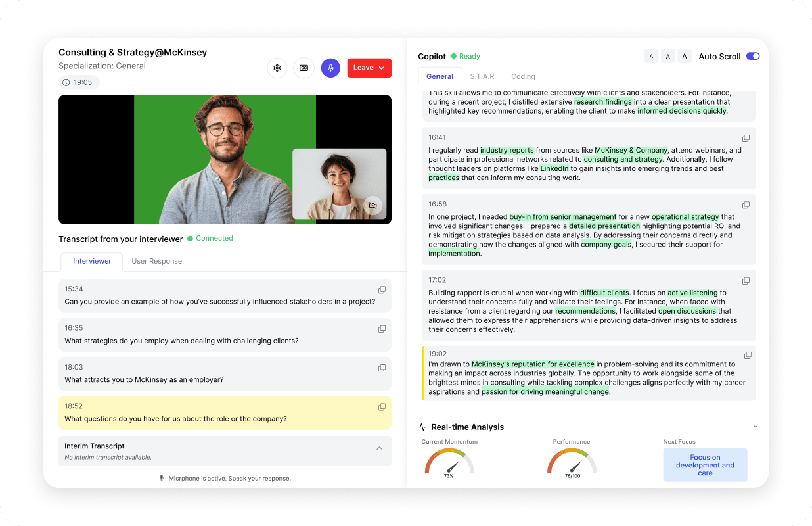This screenshot has width=812, height=526.
Task: Copy the 19:02 copilot answer
Action: pos(748,355)
